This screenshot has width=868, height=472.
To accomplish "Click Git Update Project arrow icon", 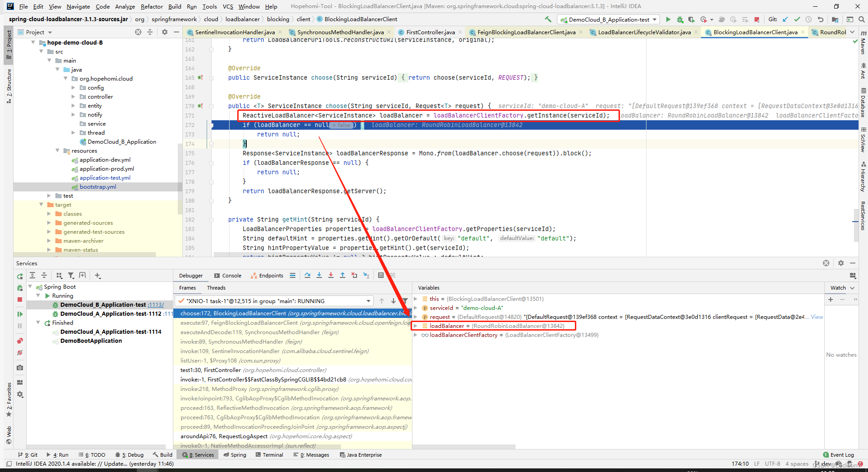I will [x=786, y=19].
